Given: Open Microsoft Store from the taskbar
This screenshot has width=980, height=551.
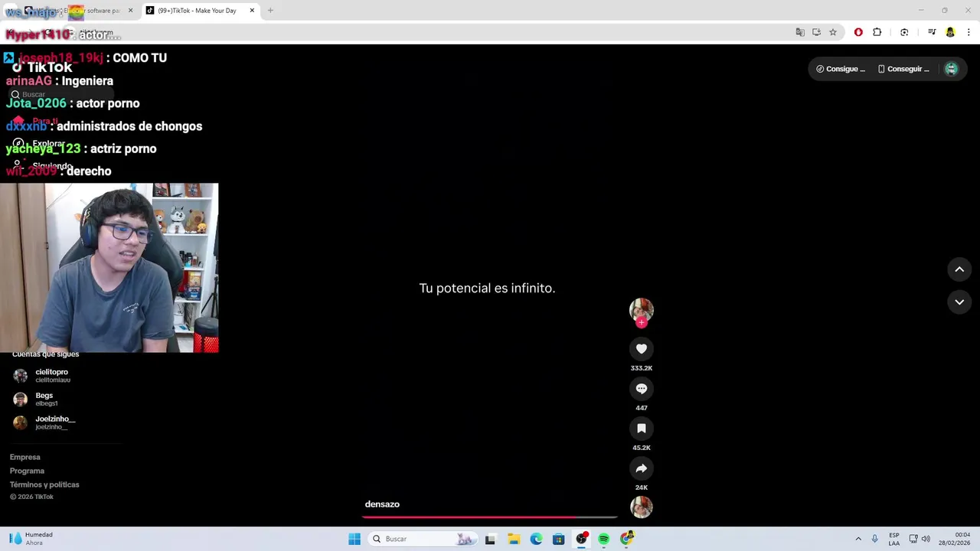Looking at the screenshot, I should click(x=559, y=539).
